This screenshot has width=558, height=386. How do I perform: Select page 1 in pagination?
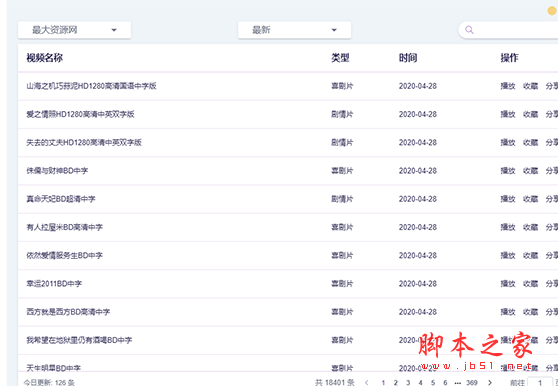click(383, 383)
